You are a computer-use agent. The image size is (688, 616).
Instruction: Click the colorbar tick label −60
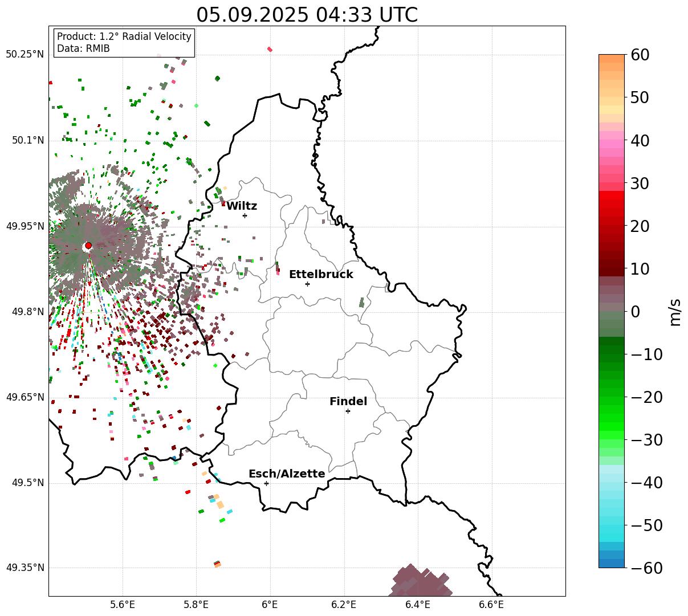(x=646, y=568)
